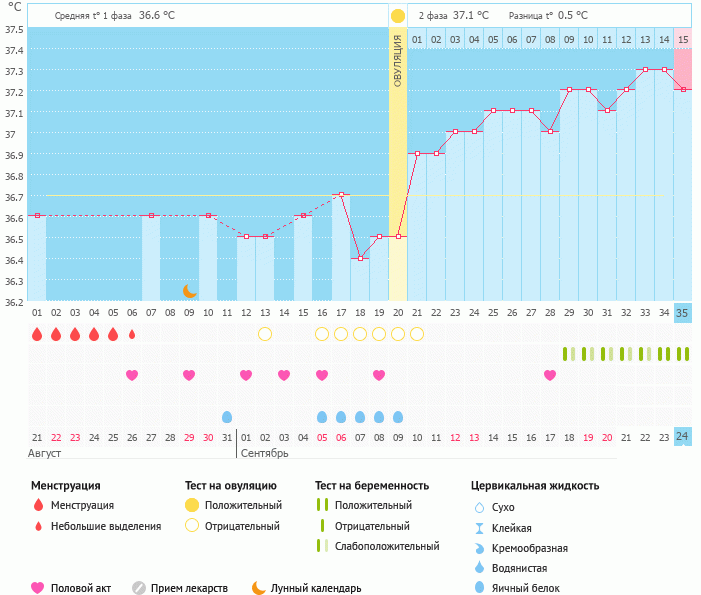Click the vertical yellow Овуляция bar

[398, 160]
